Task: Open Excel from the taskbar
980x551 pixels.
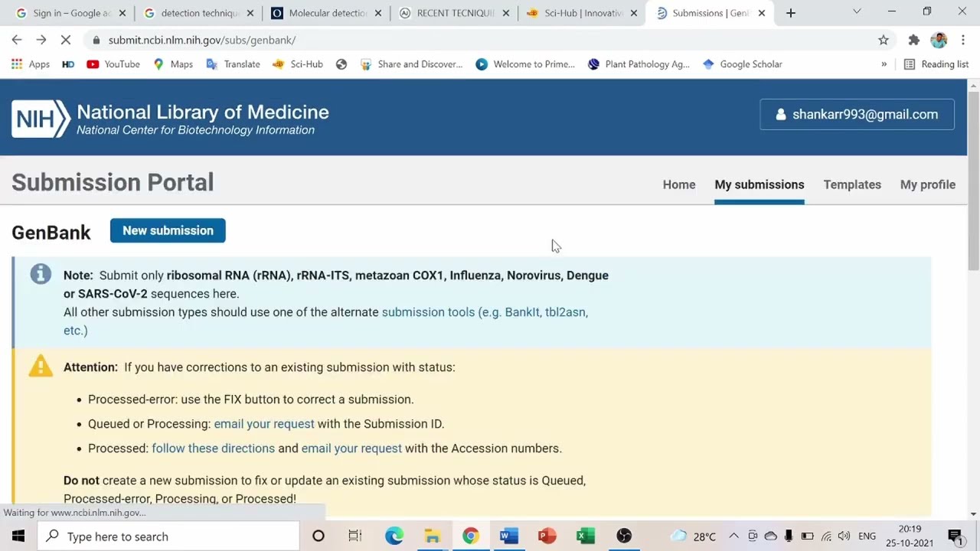Action: tap(586, 536)
